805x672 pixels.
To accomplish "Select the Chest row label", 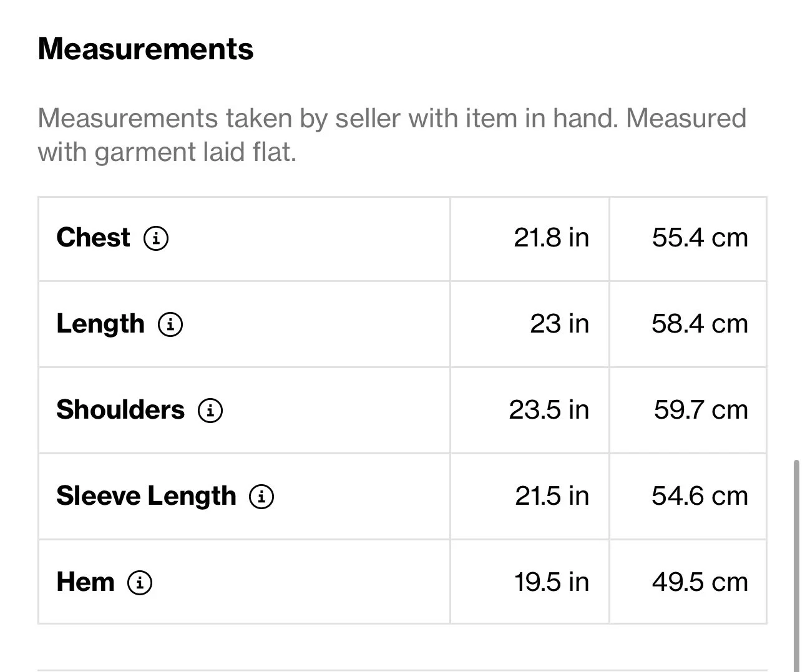I will pos(94,238).
